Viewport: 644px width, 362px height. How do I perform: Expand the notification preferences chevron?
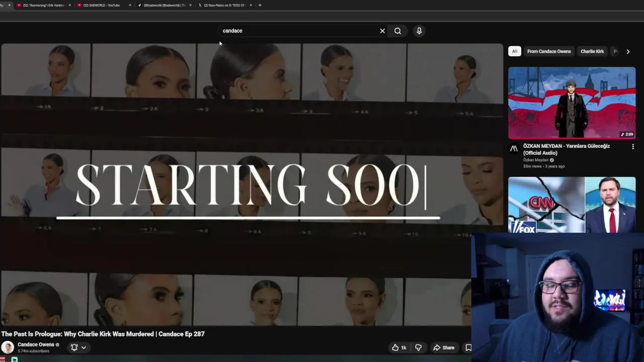pyautogui.click(x=84, y=347)
